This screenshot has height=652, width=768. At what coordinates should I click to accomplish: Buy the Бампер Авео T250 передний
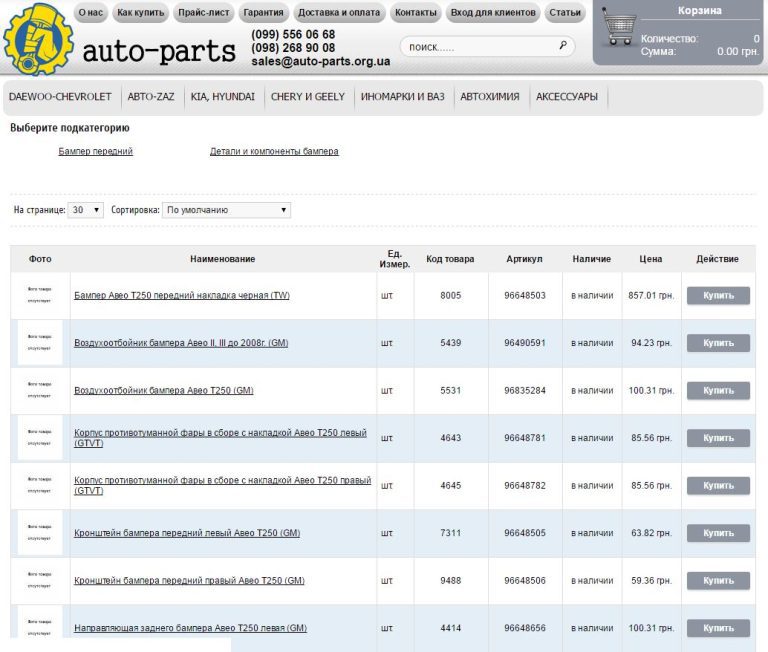(717, 295)
